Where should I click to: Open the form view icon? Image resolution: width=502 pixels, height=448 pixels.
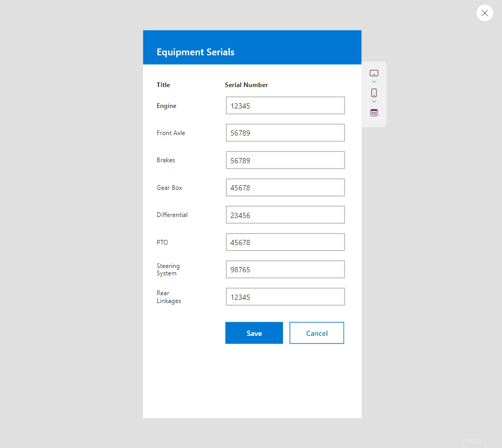tap(374, 112)
